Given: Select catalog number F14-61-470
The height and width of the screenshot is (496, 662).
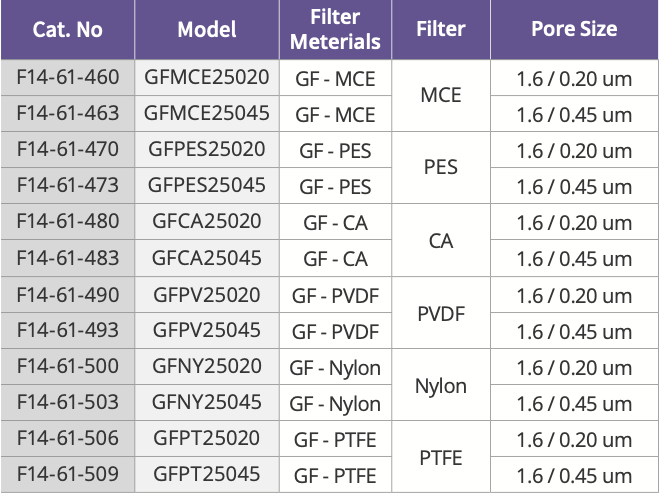Looking at the screenshot, I should [68, 149].
